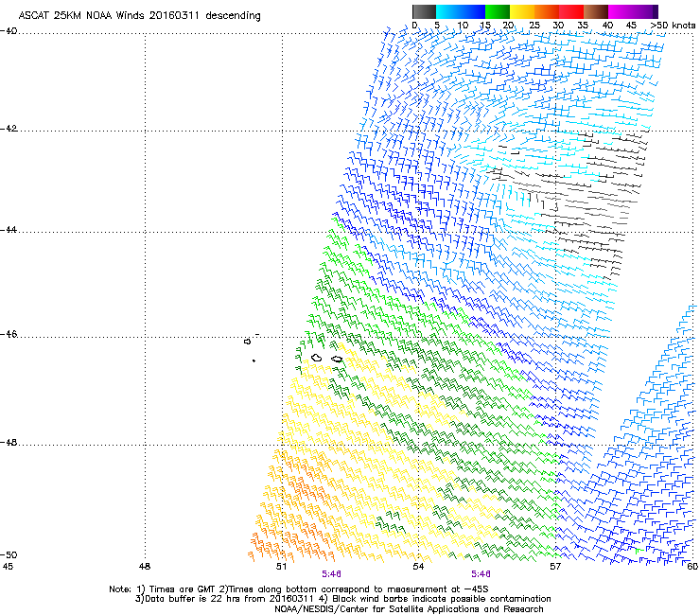
Task: Click the '>50 knots' legend label
Action: [673, 26]
